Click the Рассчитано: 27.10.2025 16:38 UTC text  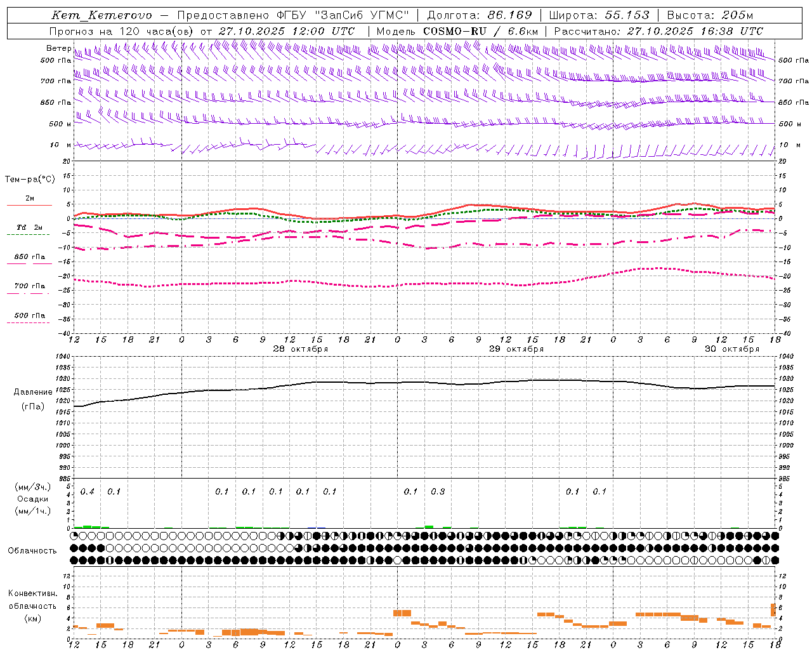click(658, 31)
